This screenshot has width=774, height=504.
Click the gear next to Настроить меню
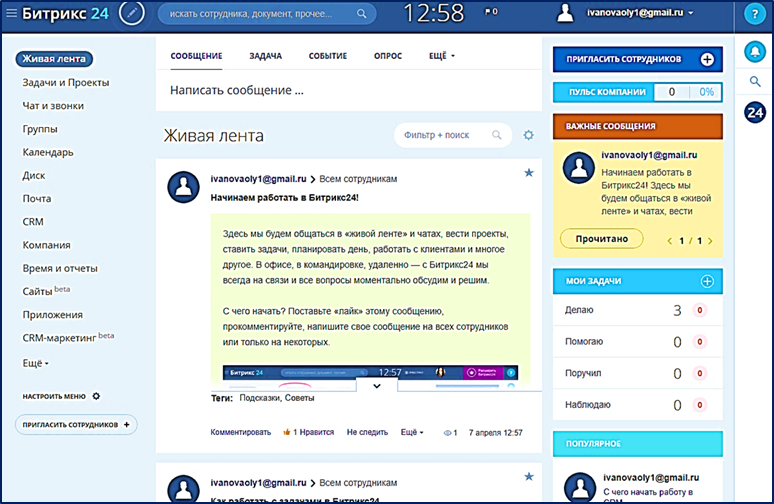click(x=96, y=396)
